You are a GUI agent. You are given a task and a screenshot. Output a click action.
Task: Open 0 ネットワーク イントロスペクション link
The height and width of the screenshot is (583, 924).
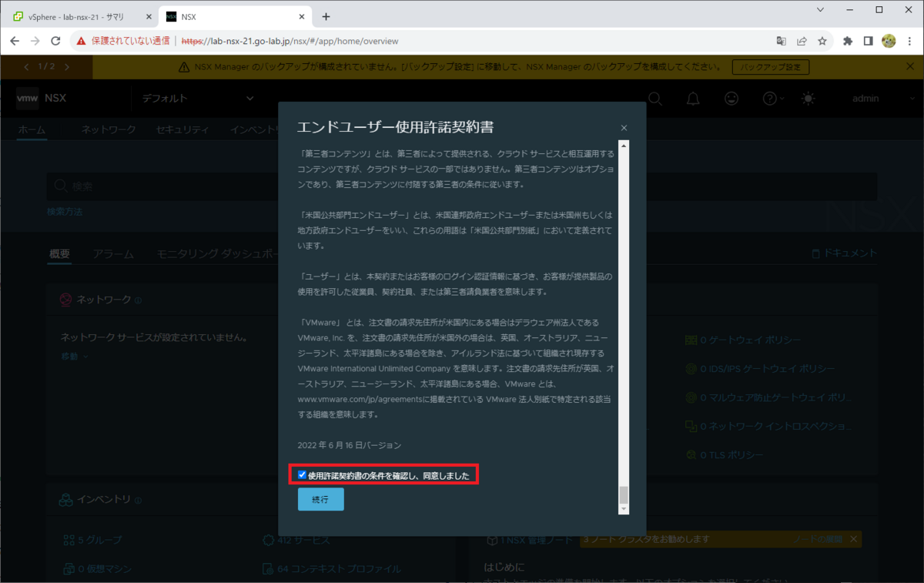769,426
